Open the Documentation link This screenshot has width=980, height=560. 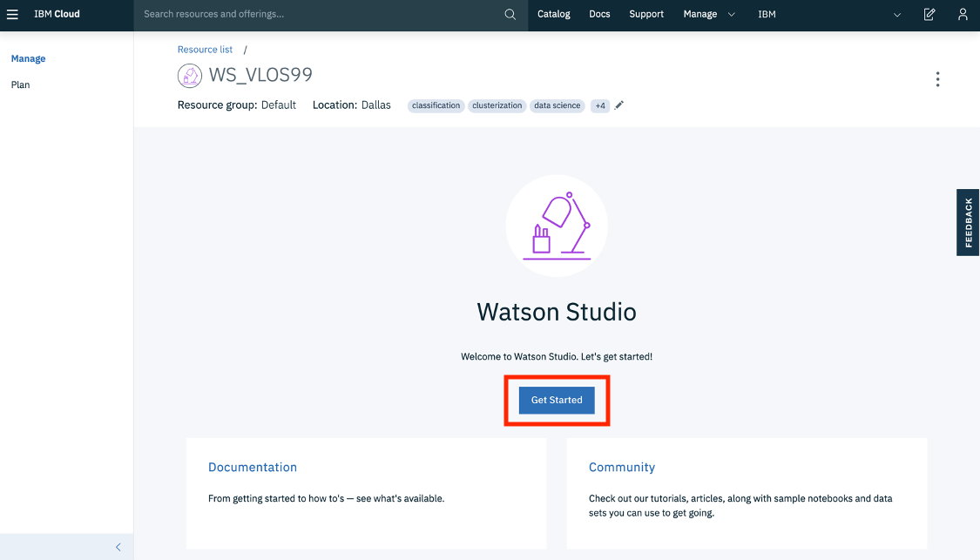tap(253, 467)
